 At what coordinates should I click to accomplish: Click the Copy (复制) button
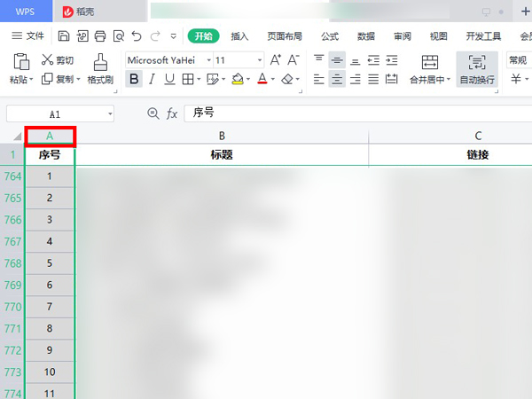click(59, 79)
